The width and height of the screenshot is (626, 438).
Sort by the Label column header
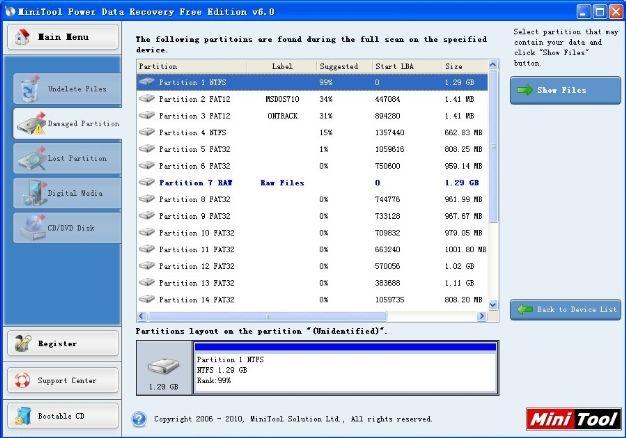coord(282,66)
